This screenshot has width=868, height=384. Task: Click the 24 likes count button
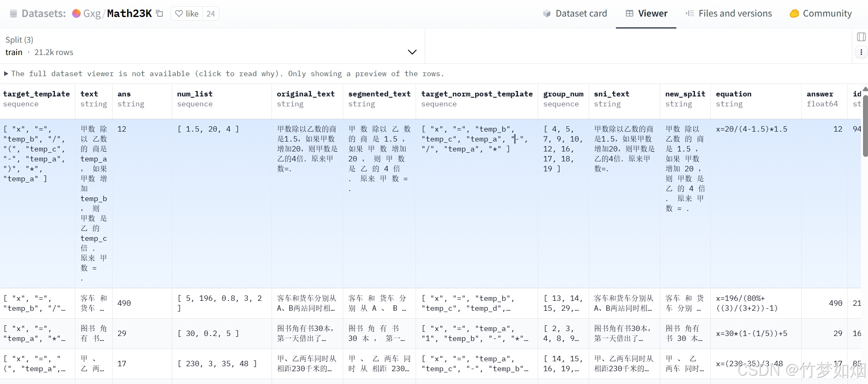(210, 14)
